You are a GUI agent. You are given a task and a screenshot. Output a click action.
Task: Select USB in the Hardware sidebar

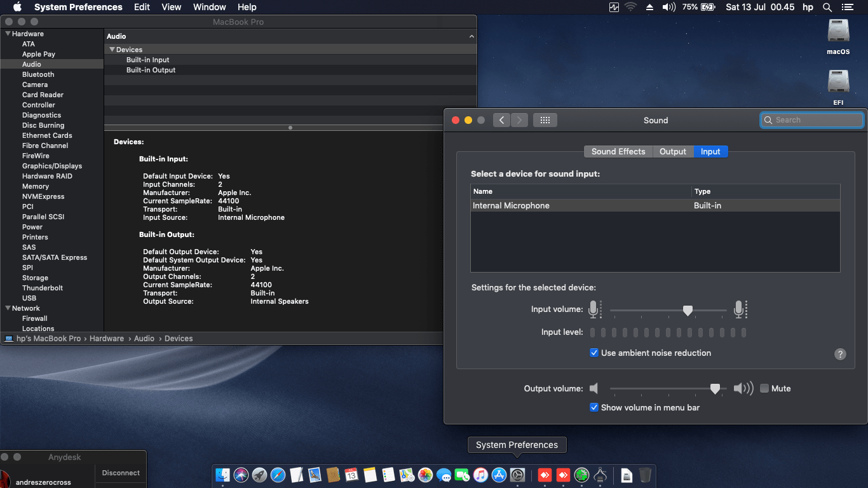point(29,298)
